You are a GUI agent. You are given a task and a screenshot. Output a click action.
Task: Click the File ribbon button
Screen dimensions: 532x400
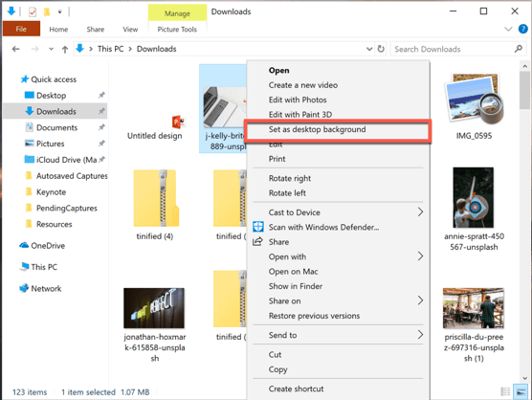click(x=21, y=29)
